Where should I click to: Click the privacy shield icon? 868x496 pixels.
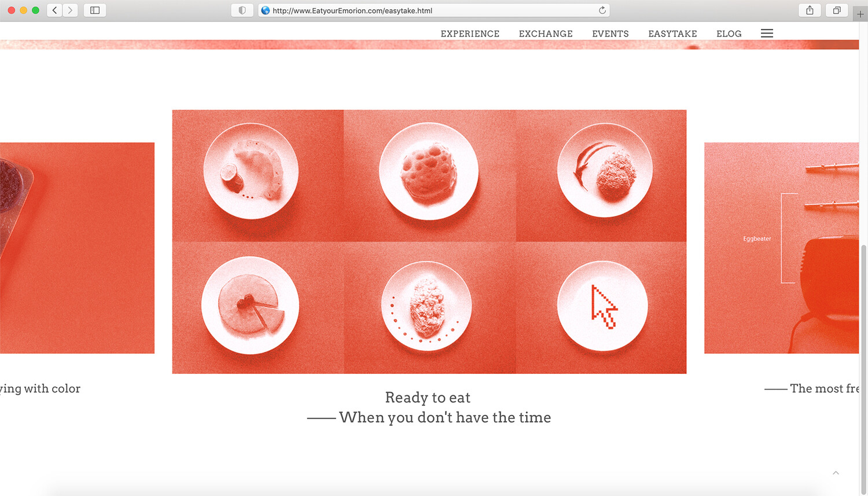tap(242, 10)
